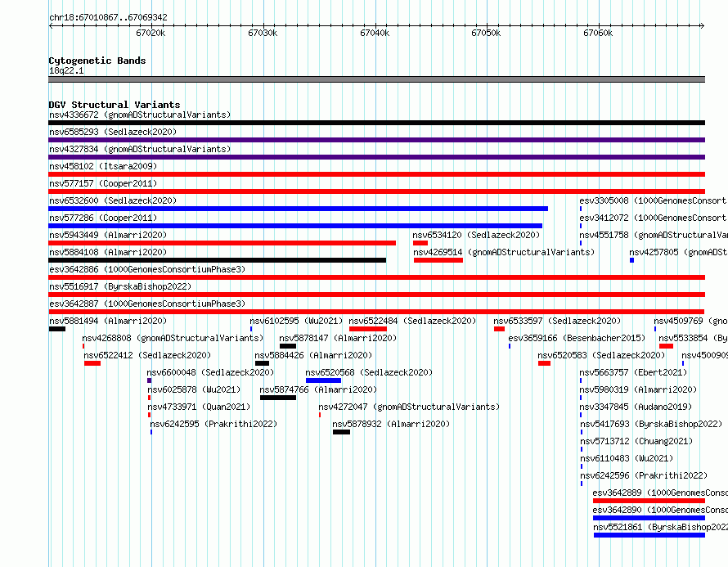Click the nsv6522484 (Sedlazeck2020) label
This screenshot has height=567, width=728.
412,321
